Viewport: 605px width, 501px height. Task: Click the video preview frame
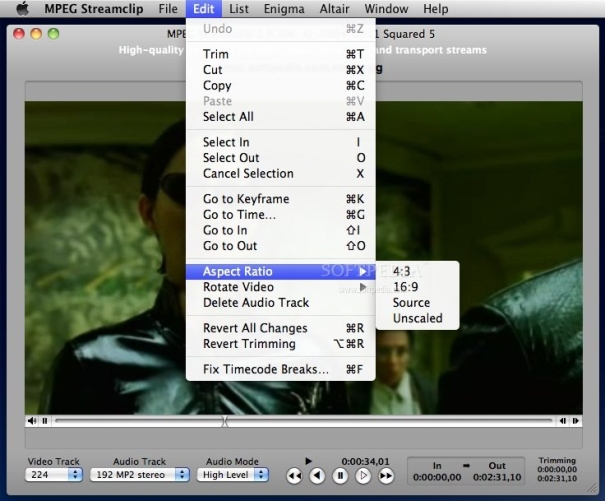pyautogui.click(x=304, y=257)
